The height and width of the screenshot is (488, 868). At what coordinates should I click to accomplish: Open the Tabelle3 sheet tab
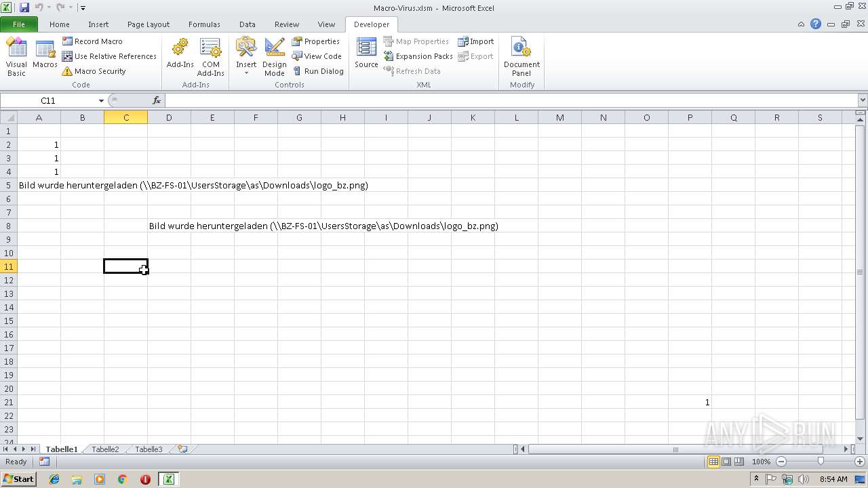tap(149, 449)
